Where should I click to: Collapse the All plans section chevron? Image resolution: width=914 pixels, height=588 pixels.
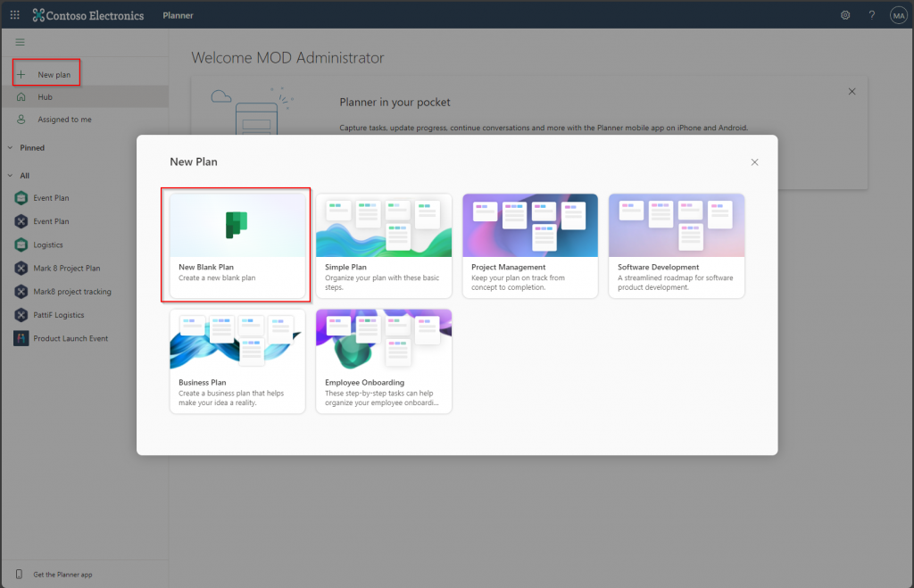point(10,176)
